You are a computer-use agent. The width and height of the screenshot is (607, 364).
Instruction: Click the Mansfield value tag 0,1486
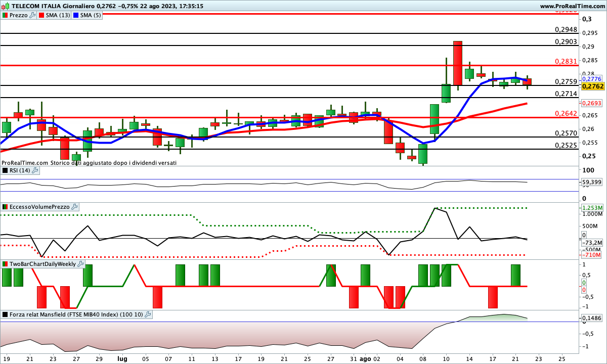pos(592,317)
